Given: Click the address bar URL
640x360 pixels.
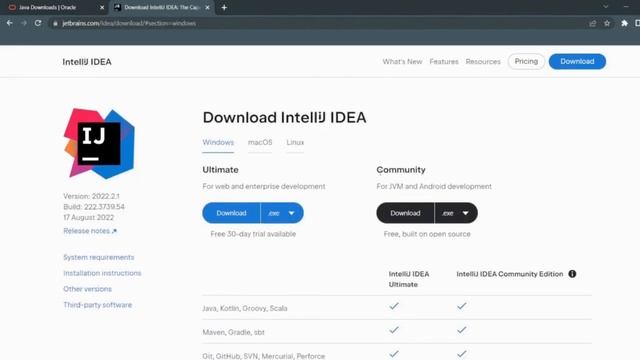Looking at the screenshot, I should click(x=129, y=23).
